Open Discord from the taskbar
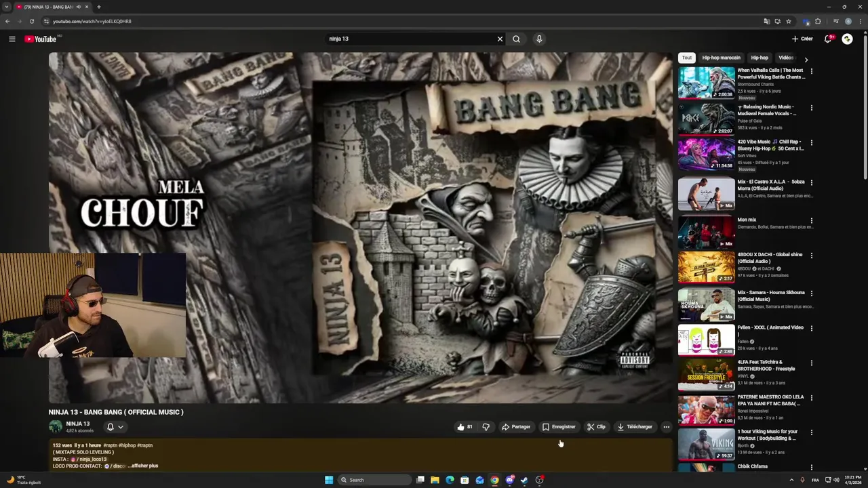The image size is (868, 488). click(509, 480)
